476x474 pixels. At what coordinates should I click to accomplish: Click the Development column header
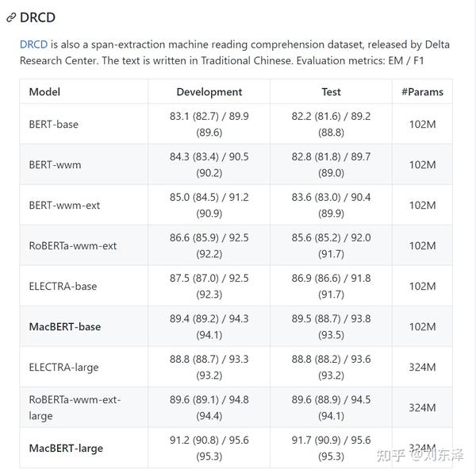[209, 91]
